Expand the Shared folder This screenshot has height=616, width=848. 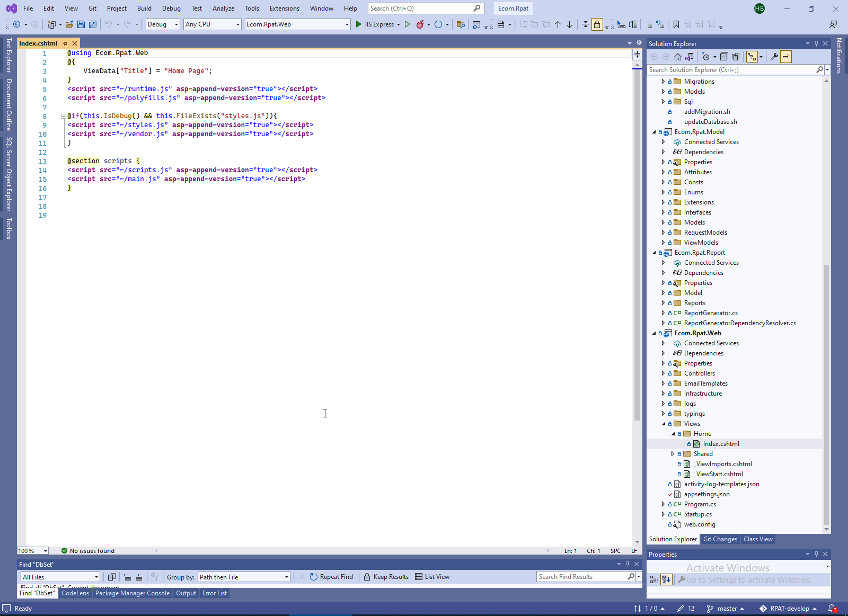tap(673, 454)
